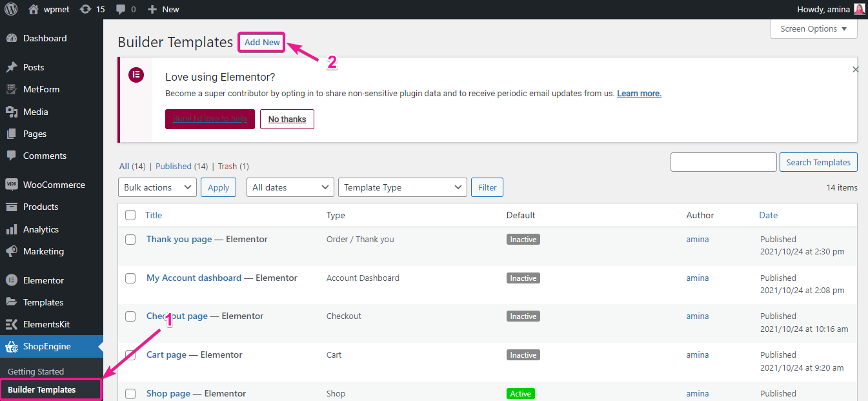Click the 14 items count text
The image size is (868, 401).
[842, 187]
